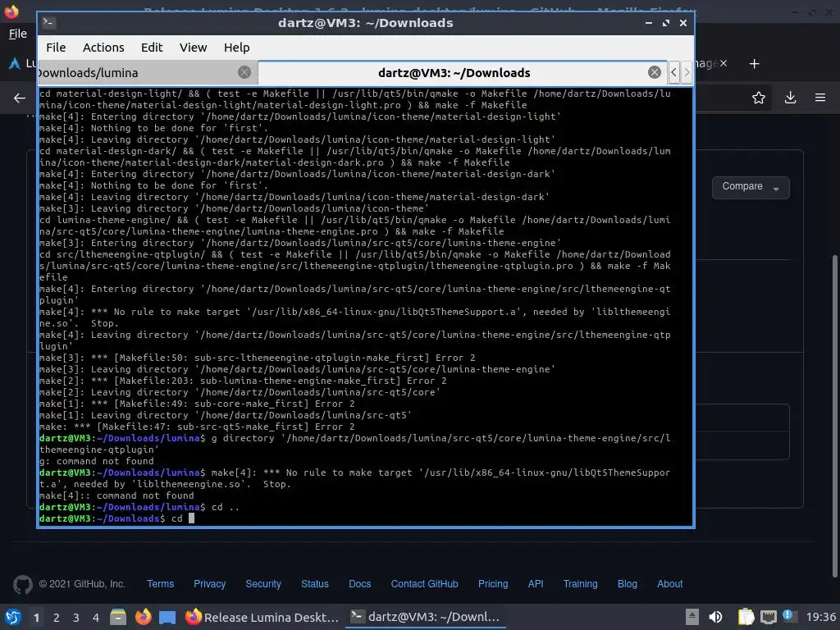Open Firefox hamburger application menu
Image resolution: width=840 pixels, height=630 pixels.
820,98
